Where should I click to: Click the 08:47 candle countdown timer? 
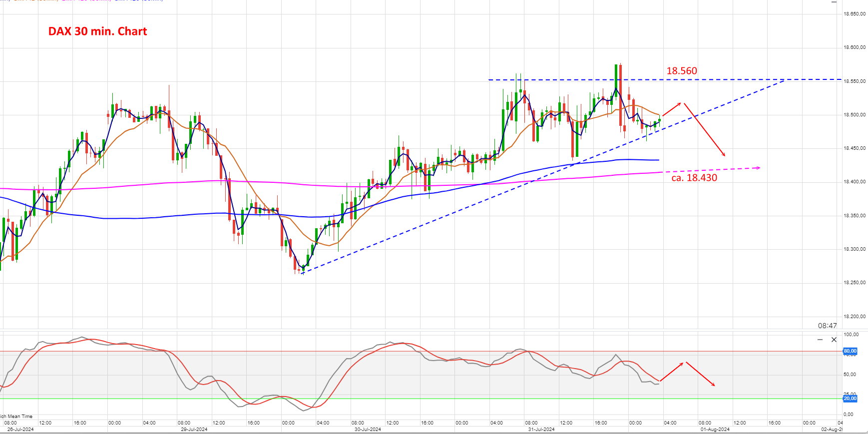827,326
